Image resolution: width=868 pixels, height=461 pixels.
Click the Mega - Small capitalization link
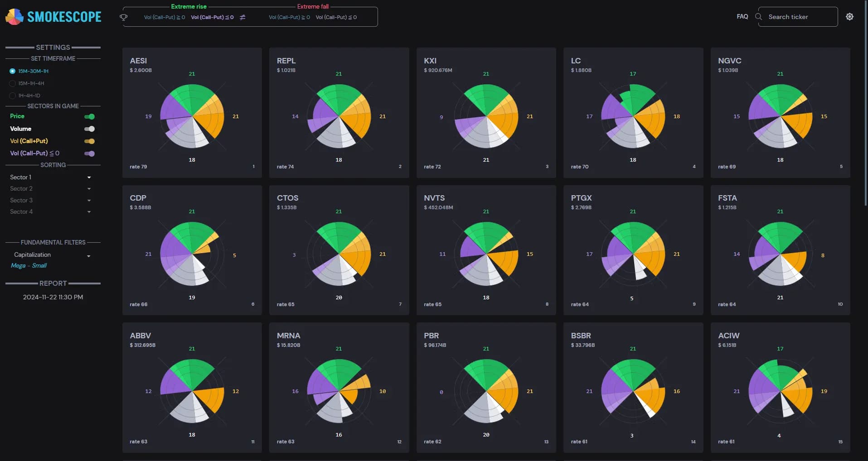(29, 265)
